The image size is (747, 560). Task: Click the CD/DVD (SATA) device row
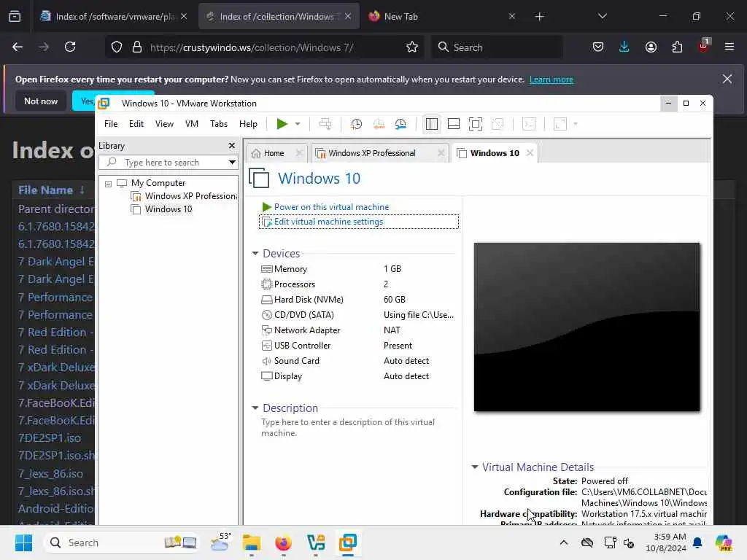357,315
